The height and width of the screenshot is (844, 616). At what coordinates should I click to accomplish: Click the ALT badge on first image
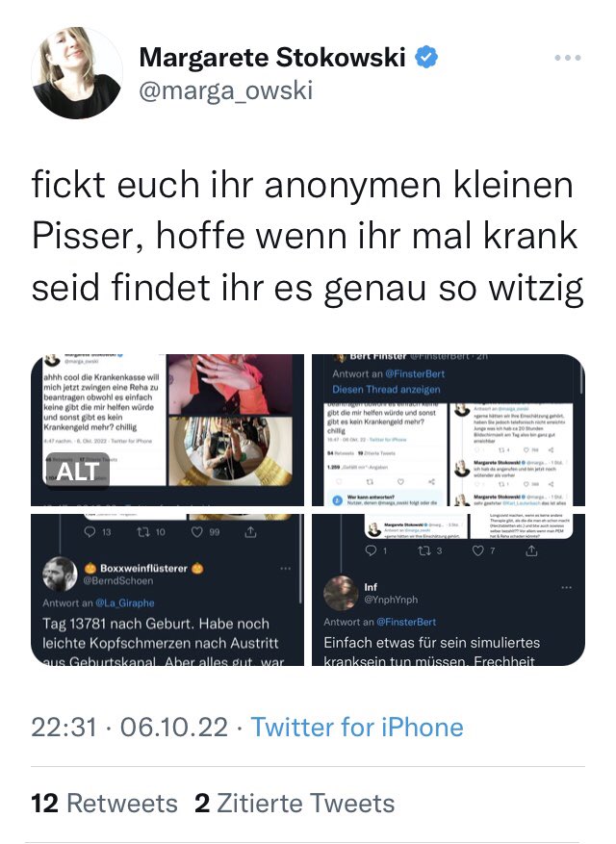78,471
